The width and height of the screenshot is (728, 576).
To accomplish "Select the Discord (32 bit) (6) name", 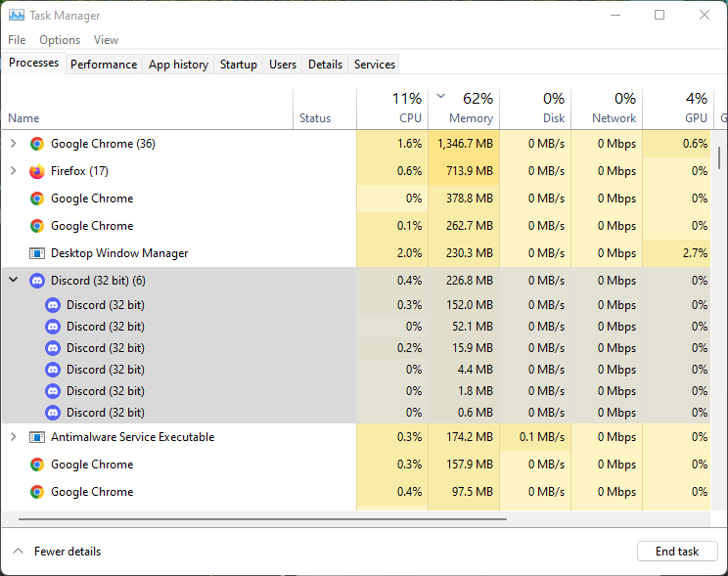I will 98,281.
